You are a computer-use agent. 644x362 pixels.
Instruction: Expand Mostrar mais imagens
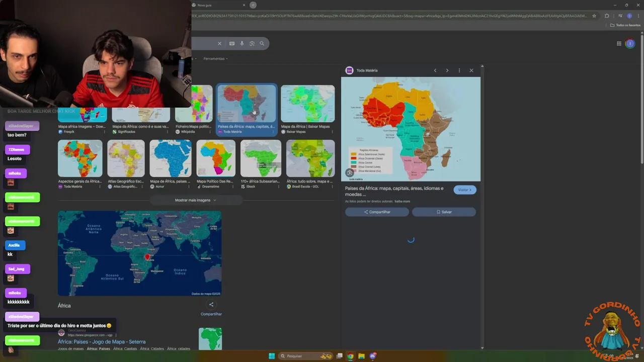pos(196,200)
